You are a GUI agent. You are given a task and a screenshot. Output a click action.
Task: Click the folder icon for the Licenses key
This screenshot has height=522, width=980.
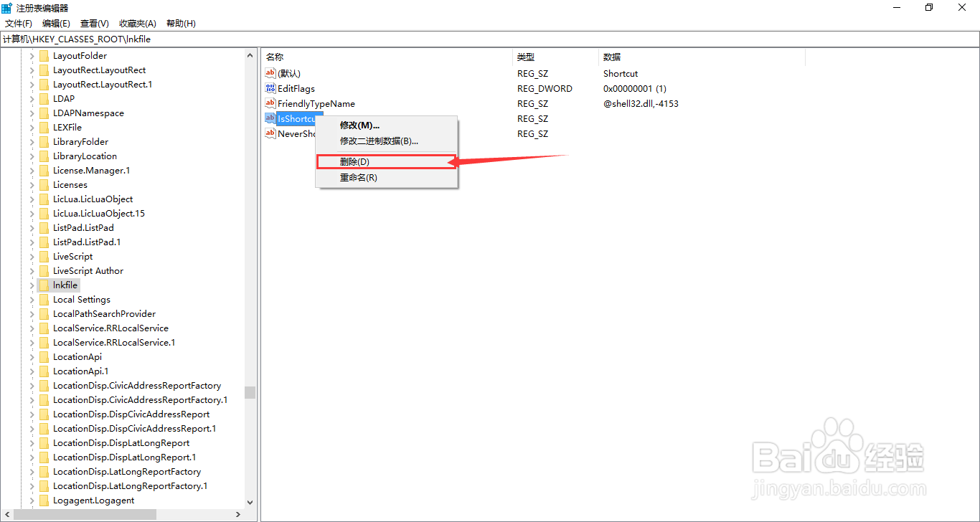click(x=44, y=184)
